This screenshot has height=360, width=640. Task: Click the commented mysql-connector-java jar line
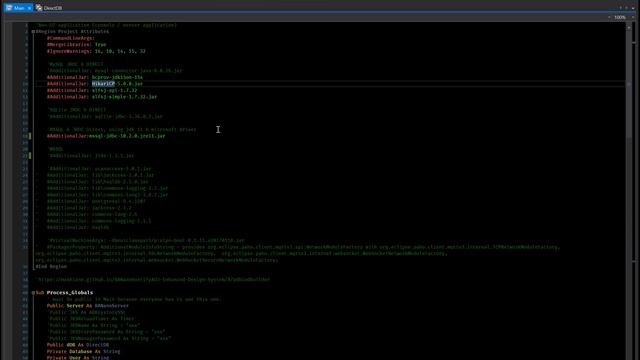point(116,71)
